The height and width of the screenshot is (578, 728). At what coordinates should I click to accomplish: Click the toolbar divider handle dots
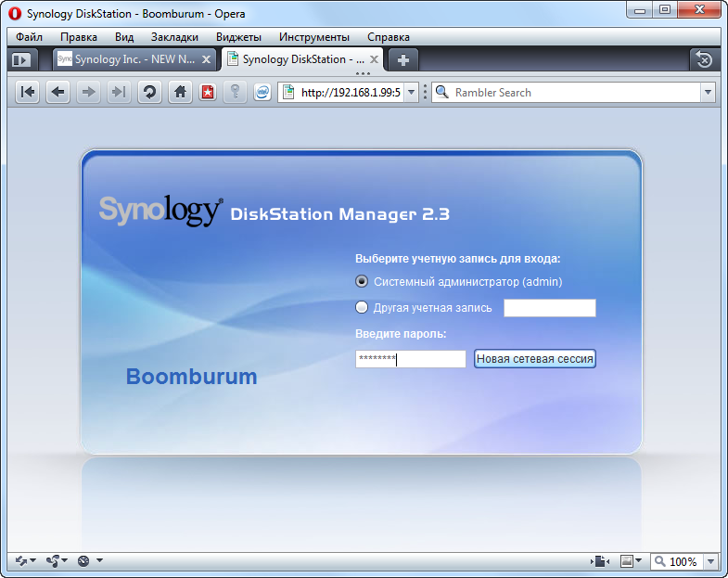point(425,92)
